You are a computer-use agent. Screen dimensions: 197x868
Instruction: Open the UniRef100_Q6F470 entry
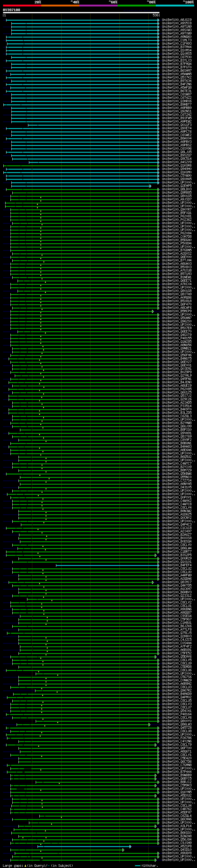point(177,304)
